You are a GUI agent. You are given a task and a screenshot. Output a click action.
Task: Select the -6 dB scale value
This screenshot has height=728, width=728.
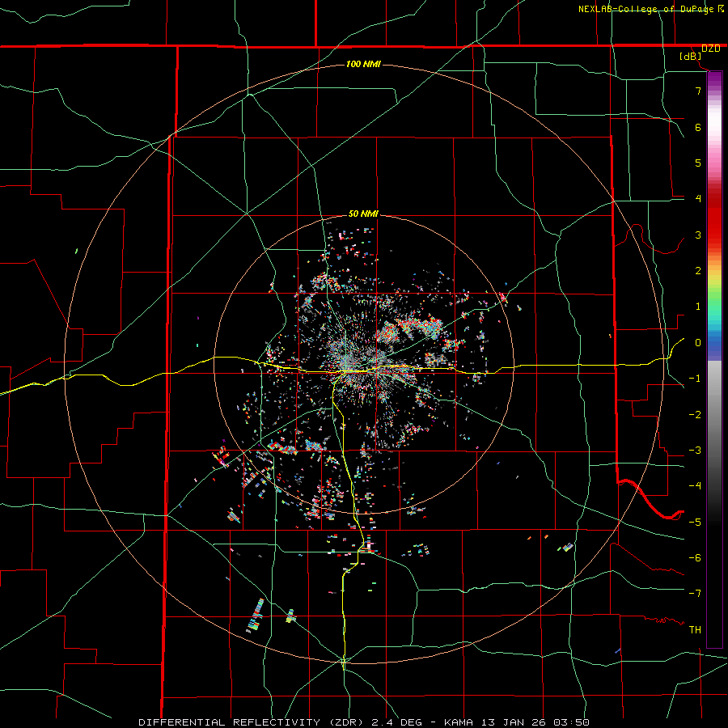pyautogui.click(x=695, y=558)
